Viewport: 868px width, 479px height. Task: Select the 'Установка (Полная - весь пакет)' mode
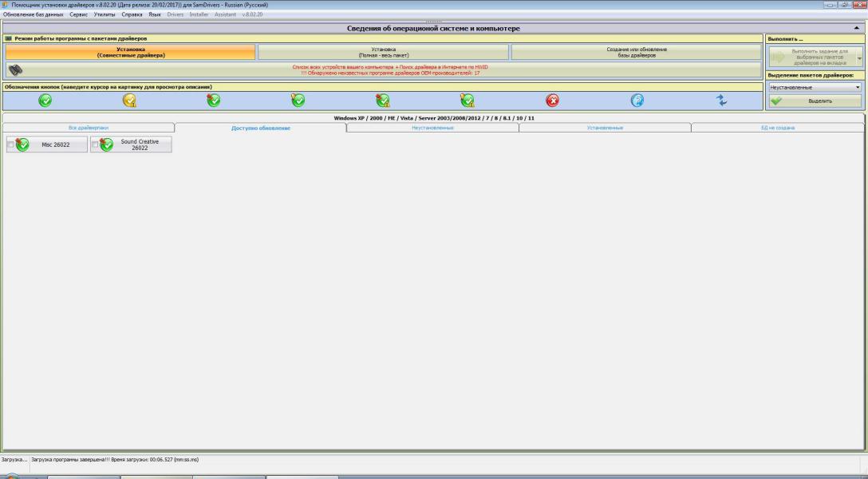pos(384,52)
